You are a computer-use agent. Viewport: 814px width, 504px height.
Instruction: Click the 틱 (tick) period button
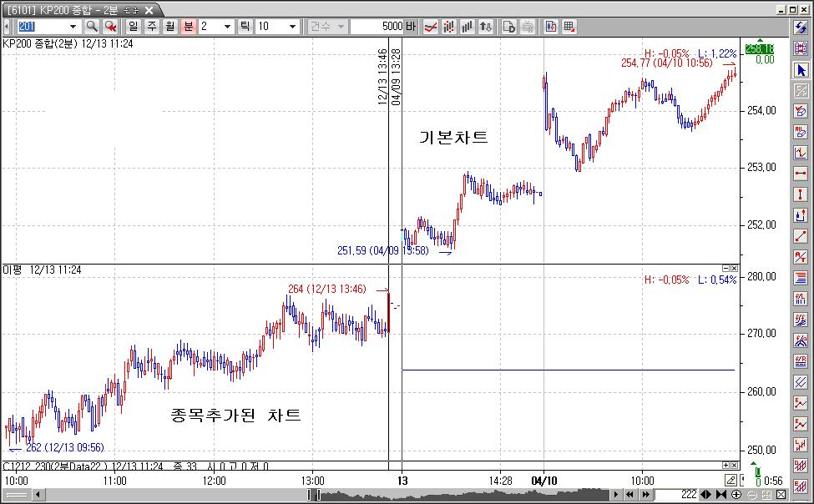245,27
